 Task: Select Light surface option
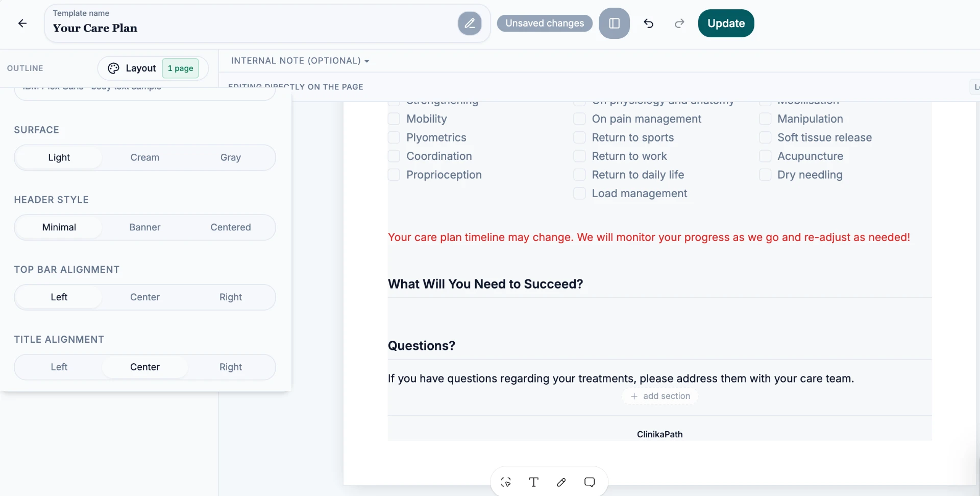(x=59, y=157)
